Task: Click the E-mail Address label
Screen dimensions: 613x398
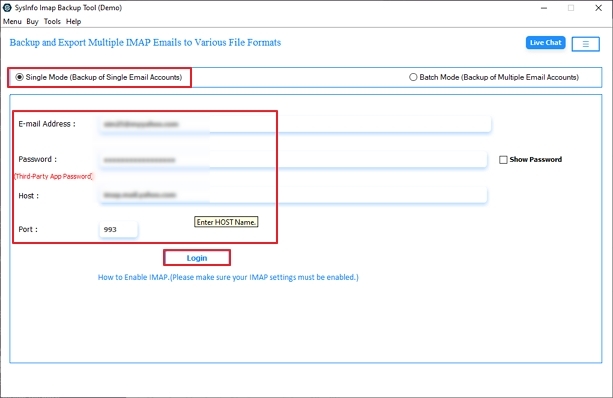Action: point(47,124)
